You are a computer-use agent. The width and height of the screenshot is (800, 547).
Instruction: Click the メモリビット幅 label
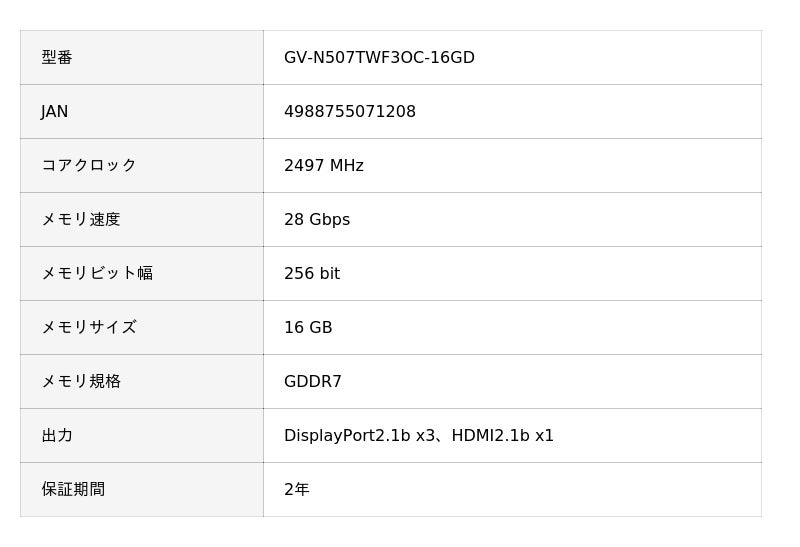[x=96, y=274]
